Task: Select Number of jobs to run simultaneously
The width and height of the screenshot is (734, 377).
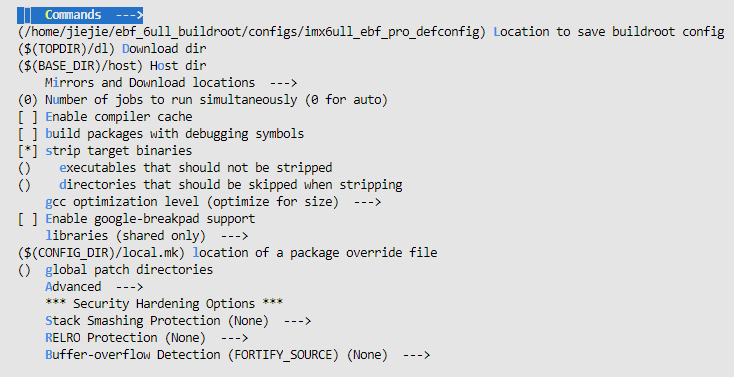Action: tap(203, 100)
